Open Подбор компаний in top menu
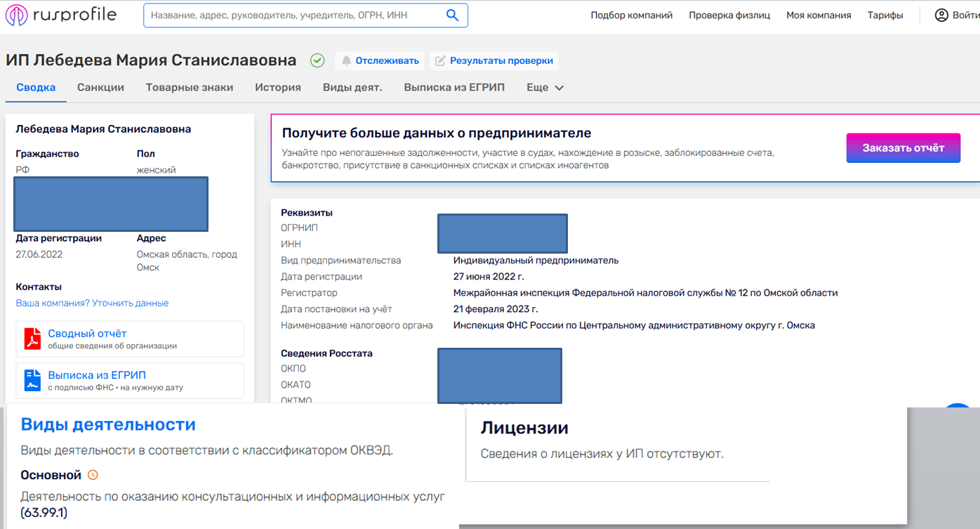The image size is (980, 529). coord(632,15)
